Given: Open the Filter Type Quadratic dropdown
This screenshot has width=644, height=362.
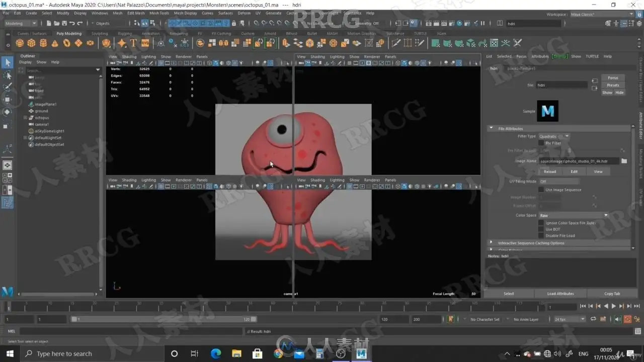Looking at the screenshot, I should 554,136.
